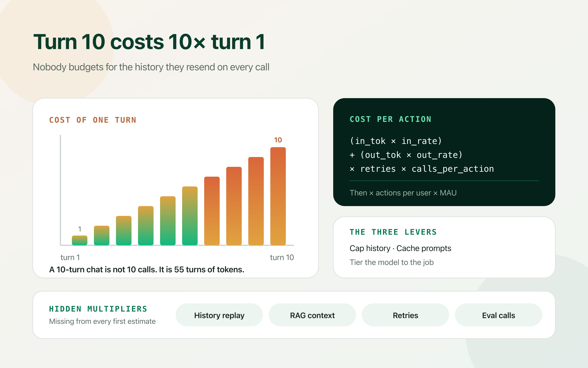This screenshot has height=368, width=588.
Task: Click the RAG context pill
Action: pyautogui.click(x=312, y=315)
